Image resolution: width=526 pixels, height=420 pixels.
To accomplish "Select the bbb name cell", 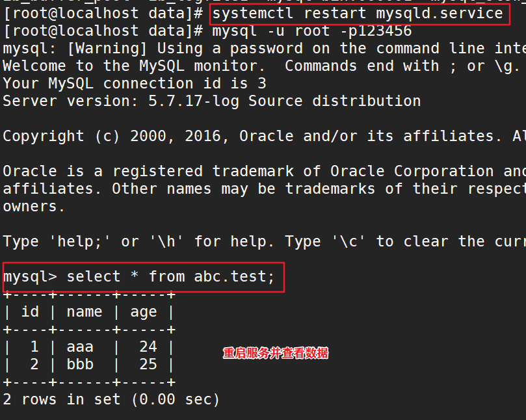I will click(80, 365).
